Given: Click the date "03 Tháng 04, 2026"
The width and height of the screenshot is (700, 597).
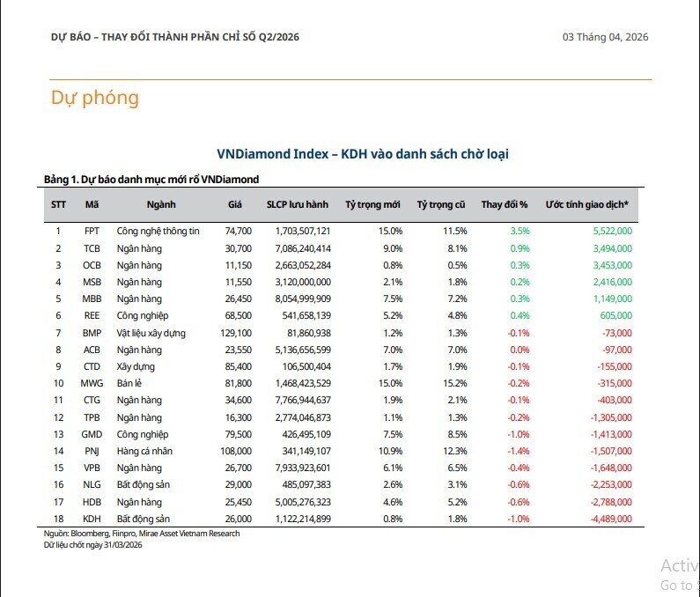Looking at the screenshot, I should [x=605, y=37].
